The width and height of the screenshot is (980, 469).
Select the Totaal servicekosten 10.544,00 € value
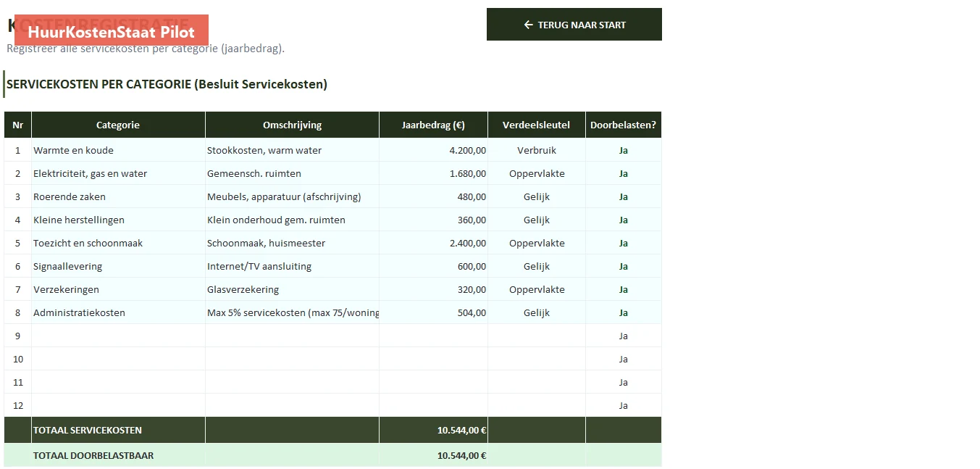tap(461, 430)
